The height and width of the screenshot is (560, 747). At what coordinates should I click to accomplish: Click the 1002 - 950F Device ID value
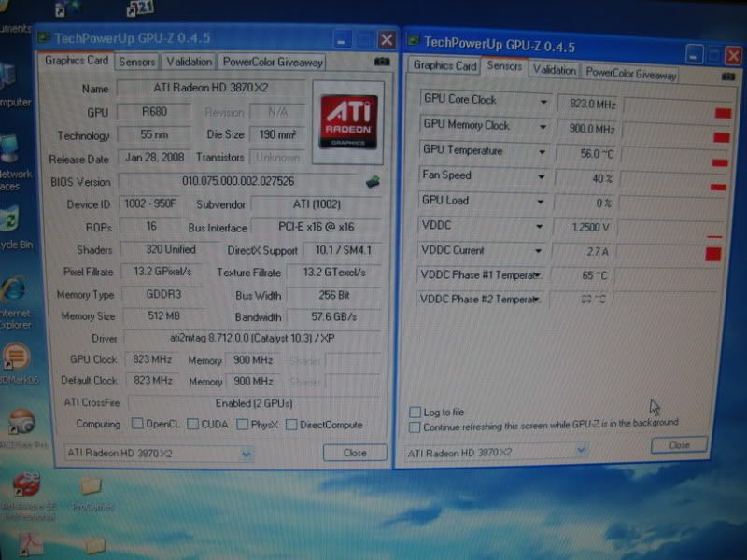click(x=150, y=203)
